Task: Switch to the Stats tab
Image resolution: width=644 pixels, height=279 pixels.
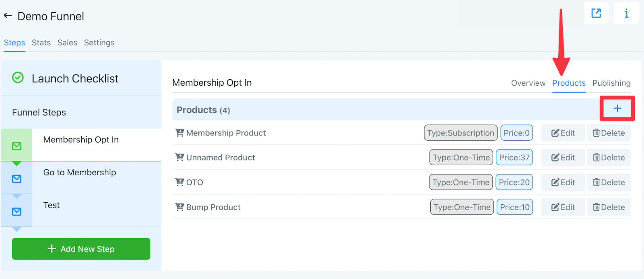Action: (x=41, y=43)
